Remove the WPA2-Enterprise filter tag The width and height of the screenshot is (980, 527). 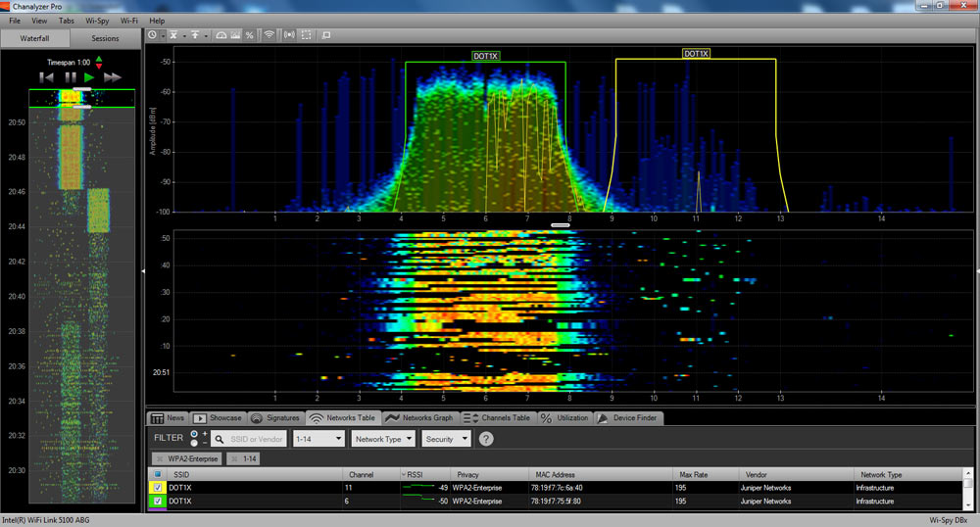click(x=159, y=458)
